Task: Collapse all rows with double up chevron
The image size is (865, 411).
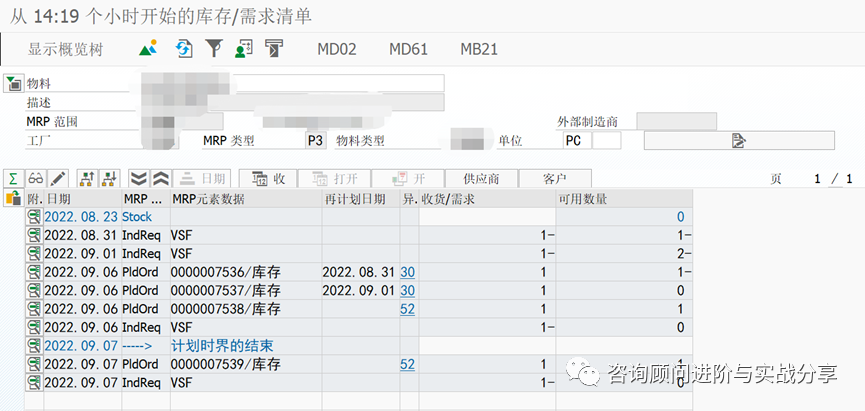Action: pyautogui.click(x=161, y=179)
